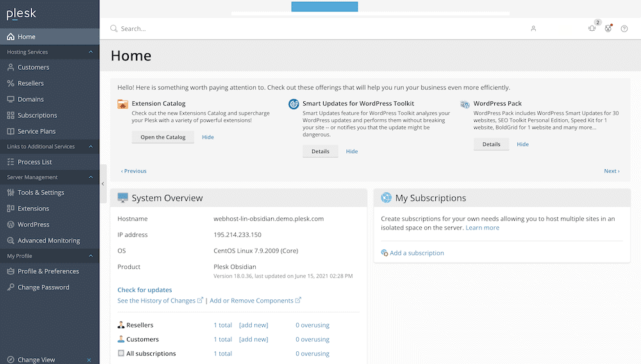Hide the Smart Updates offer
This screenshot has height=364, width=641.
pos(351,151)
